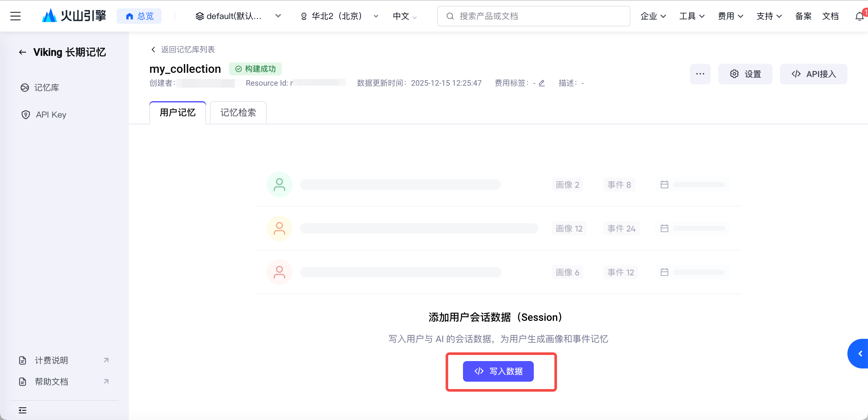Expand the 华北2 (北京) region selector
Viewport: 868px width, 420px height.
pyautogui.click(x=339, y=16)
